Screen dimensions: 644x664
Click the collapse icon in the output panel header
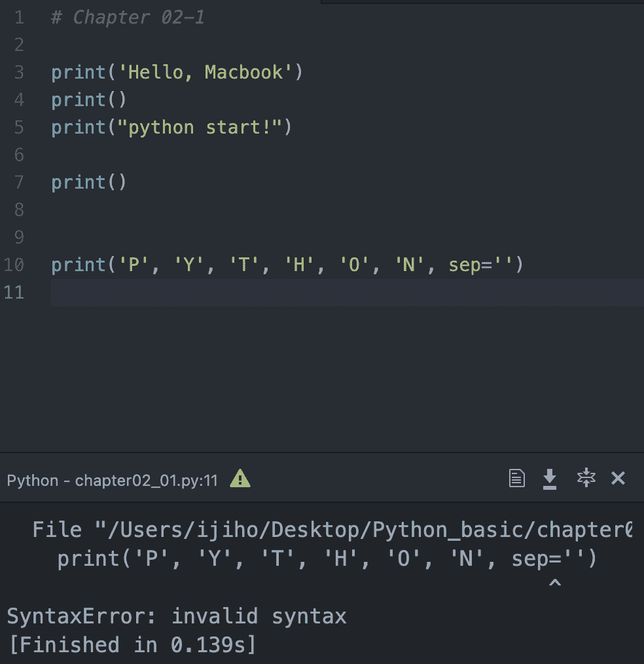585,479
